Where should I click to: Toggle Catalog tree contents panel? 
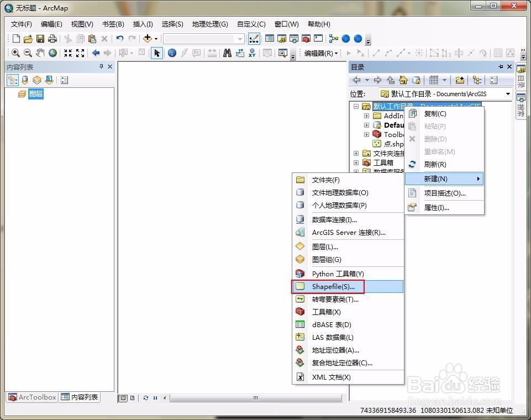[x=477, y=80]
